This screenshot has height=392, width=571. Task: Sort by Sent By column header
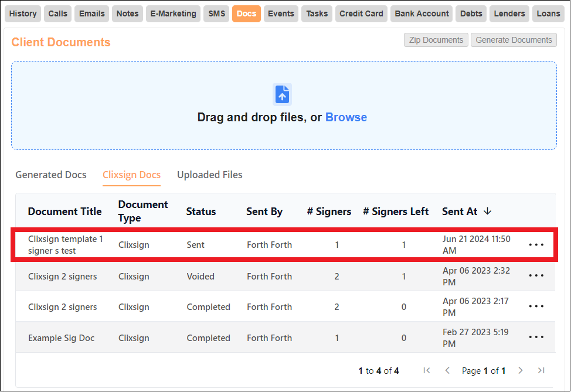pos(264,212)
